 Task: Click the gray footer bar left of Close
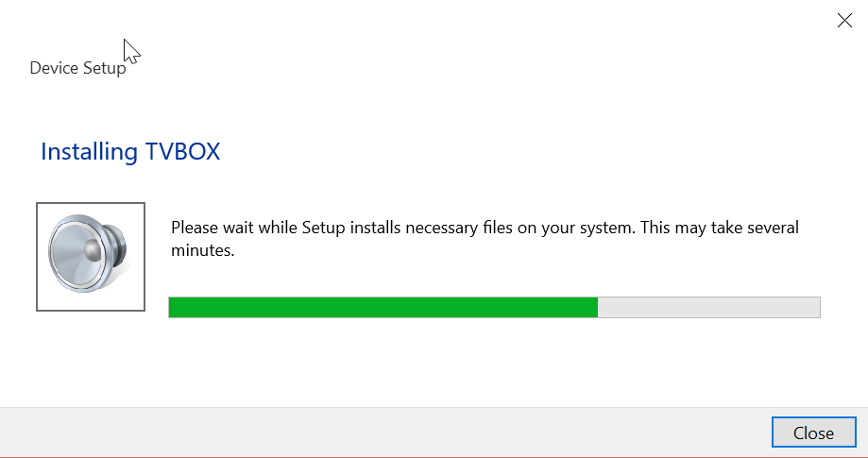[x=385, y=433]
